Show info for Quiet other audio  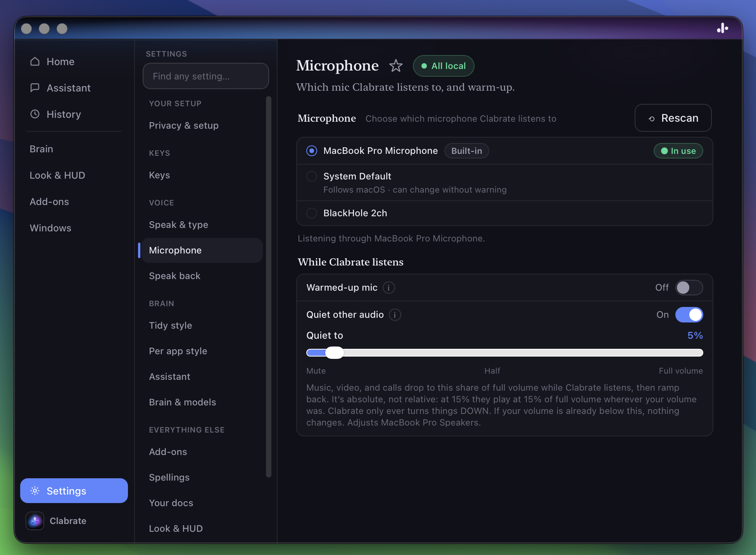pos(395,315)
